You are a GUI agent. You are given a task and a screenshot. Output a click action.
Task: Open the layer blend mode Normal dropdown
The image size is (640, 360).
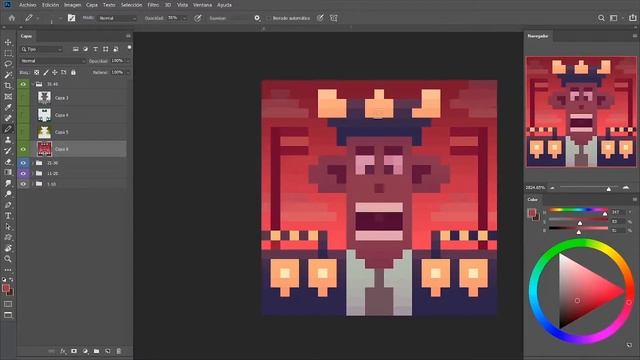[x=53, y=61]
